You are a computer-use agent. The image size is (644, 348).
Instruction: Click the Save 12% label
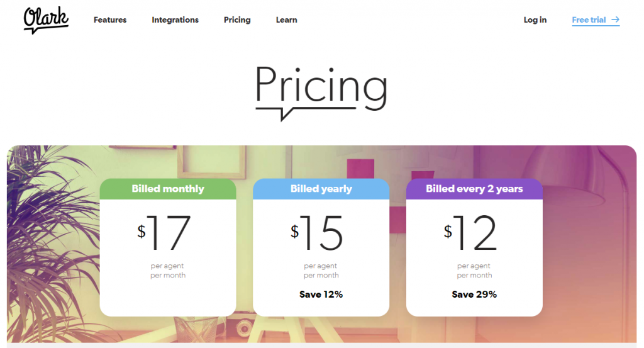pos(321,295)
